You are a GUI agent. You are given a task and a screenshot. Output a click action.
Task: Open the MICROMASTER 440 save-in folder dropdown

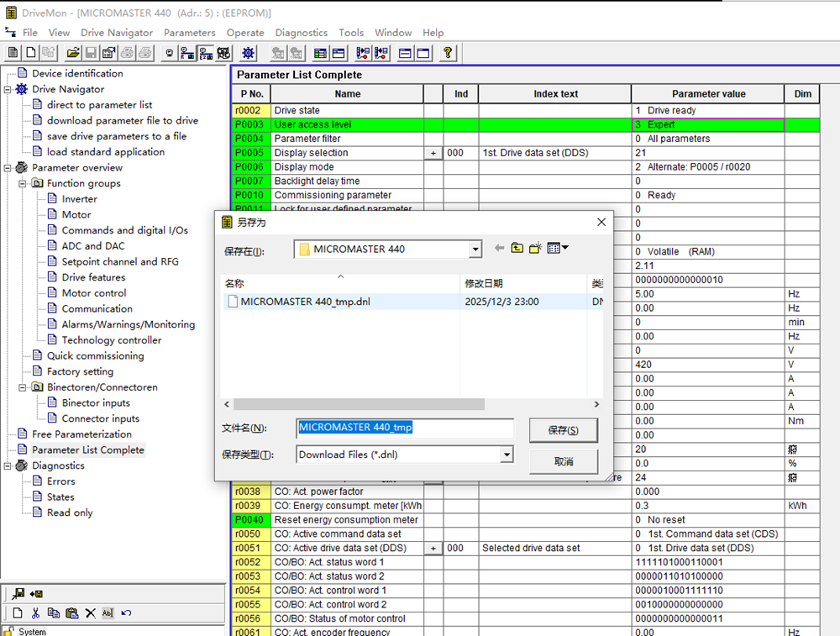pyautogui.click(x=475, y=250)
